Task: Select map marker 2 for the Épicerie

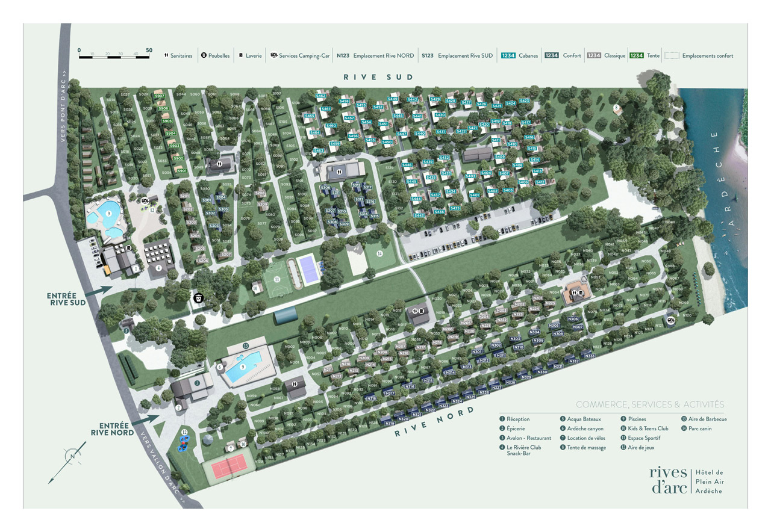Action: 178,407
